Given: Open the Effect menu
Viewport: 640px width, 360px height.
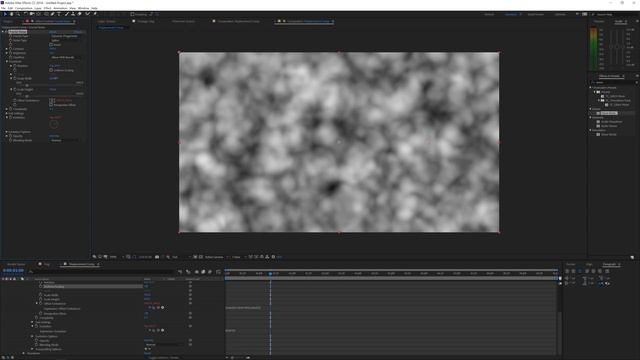Looking at the screenshot, I should 47,8.
